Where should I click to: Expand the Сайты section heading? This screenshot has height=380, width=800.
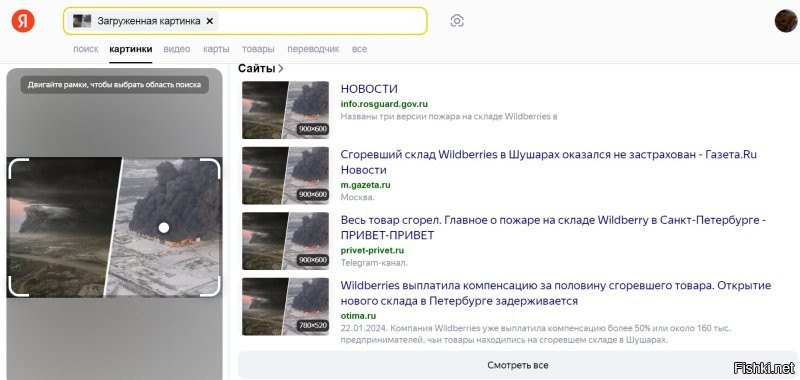(261, 68)
